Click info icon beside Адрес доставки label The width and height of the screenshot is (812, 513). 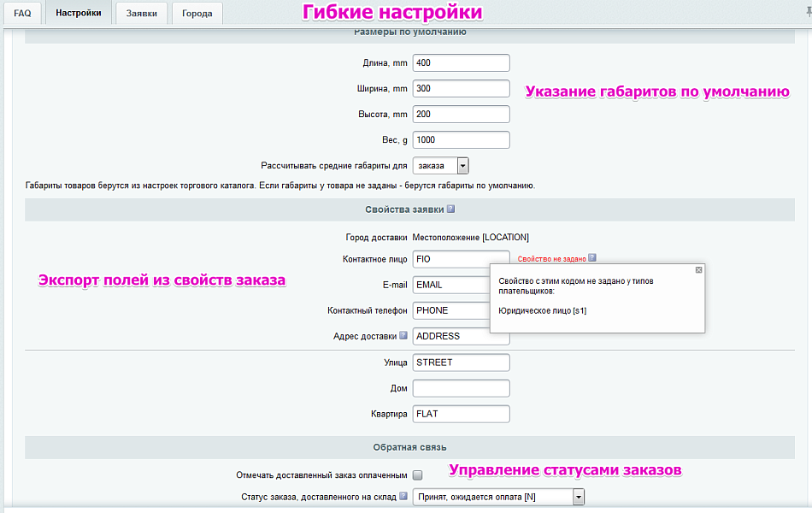coord(403,335)
